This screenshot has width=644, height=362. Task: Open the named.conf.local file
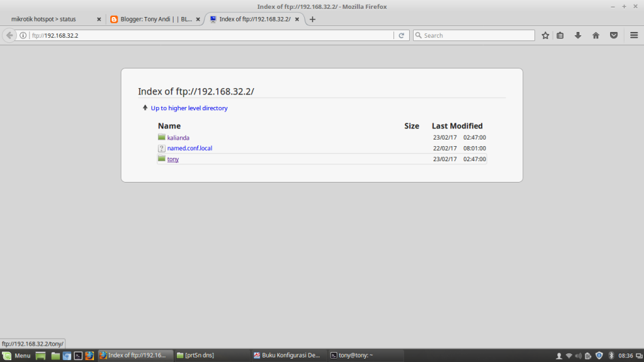189,148
